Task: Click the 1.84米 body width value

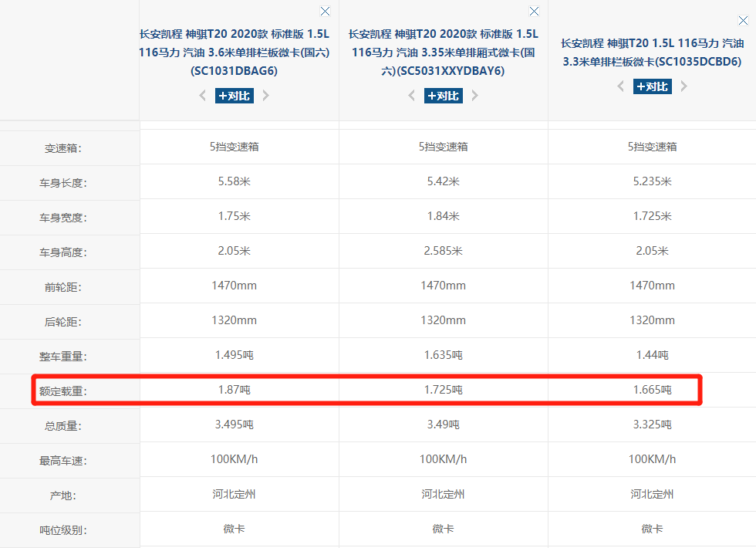Action: pyautogui.click(x=443, y=216)
